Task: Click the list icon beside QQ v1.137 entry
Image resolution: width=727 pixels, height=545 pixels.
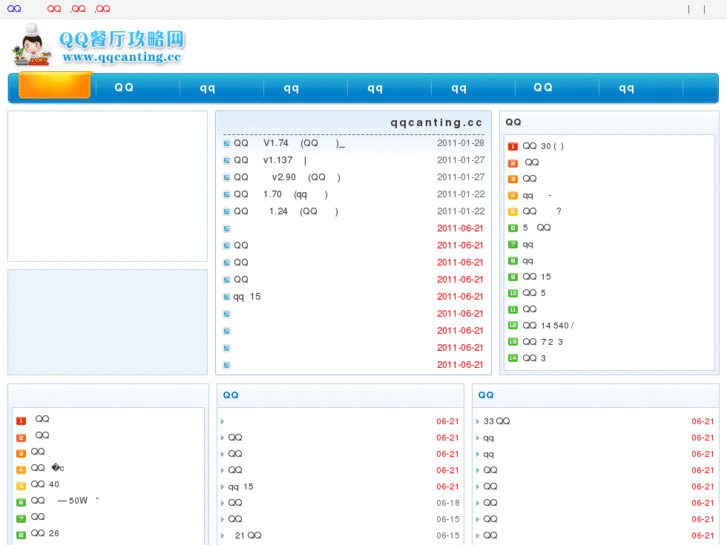Action: (x=227, y=160)
